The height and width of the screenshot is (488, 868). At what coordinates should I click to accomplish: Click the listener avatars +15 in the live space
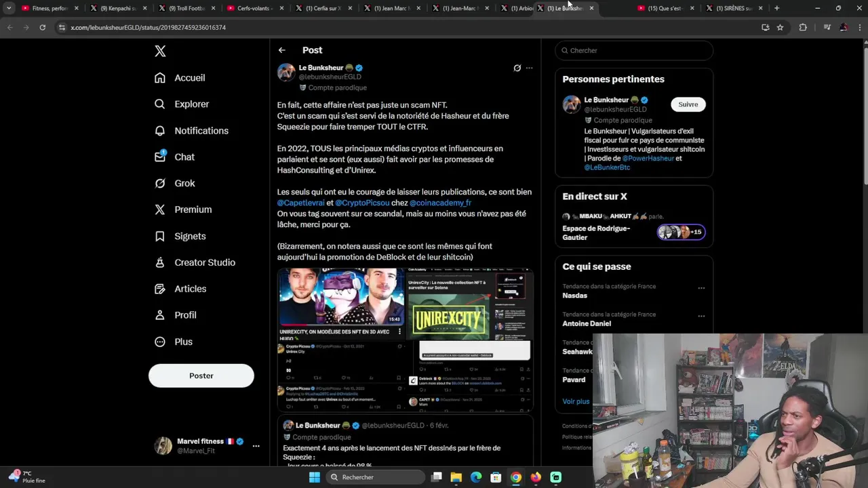(681, 232)
